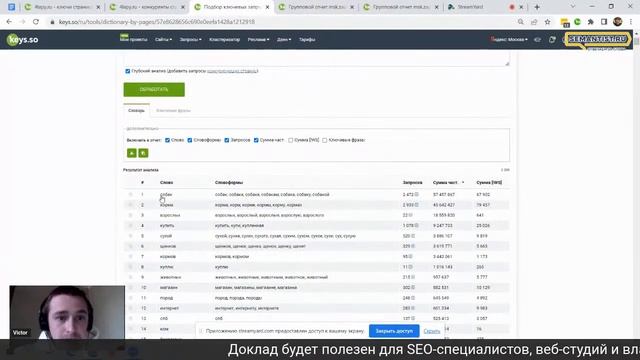Select the row checkbox for собак

point(131,195)
